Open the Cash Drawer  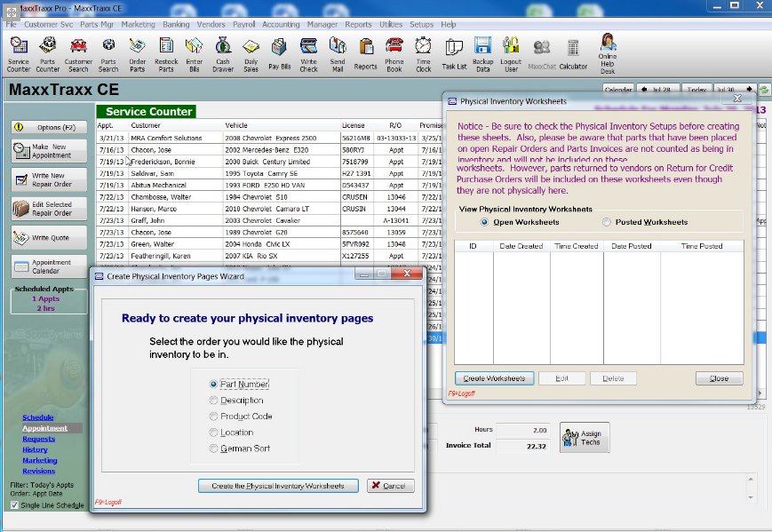pyautogui.click(x=223, y=54)
